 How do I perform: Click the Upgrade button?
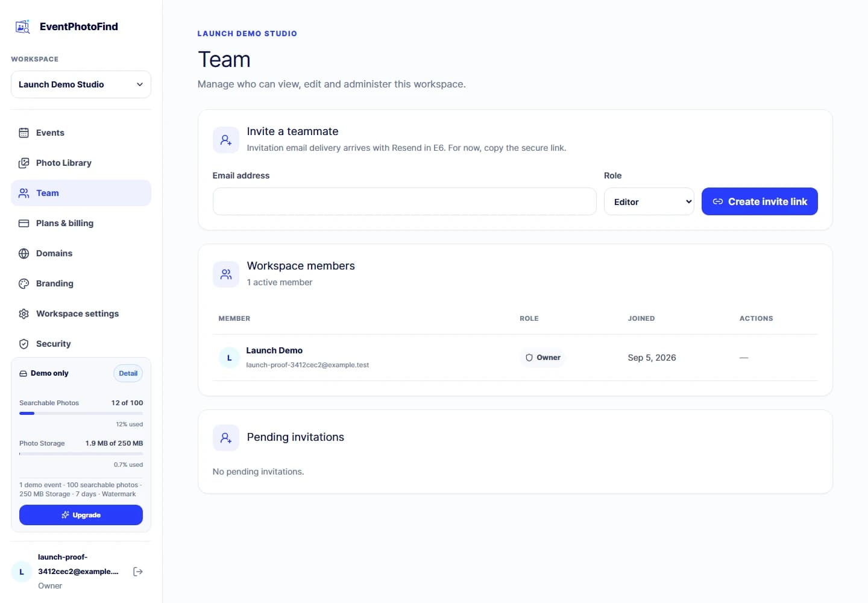(81, 515)
